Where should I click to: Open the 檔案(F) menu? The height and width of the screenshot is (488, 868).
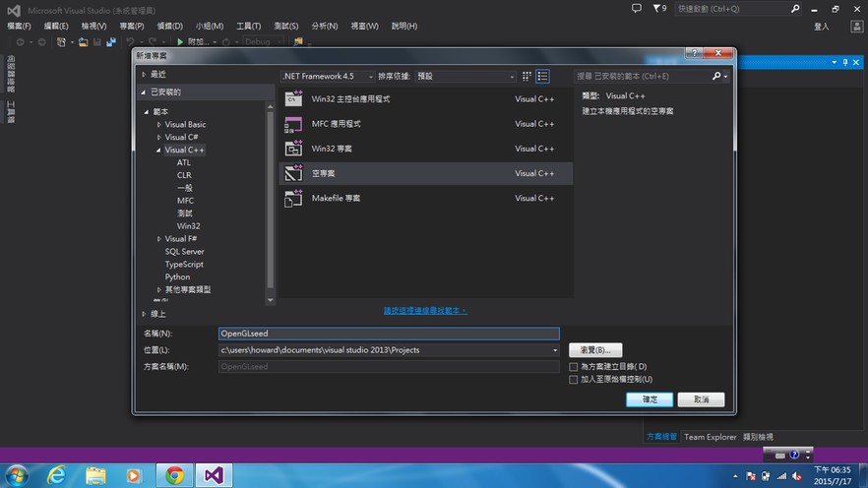pos(20,26)
